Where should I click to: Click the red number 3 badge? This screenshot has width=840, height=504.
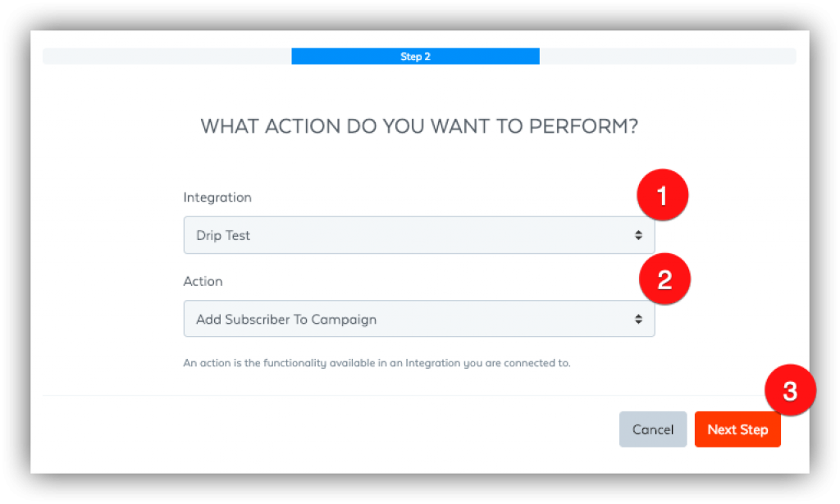(790, 390)
